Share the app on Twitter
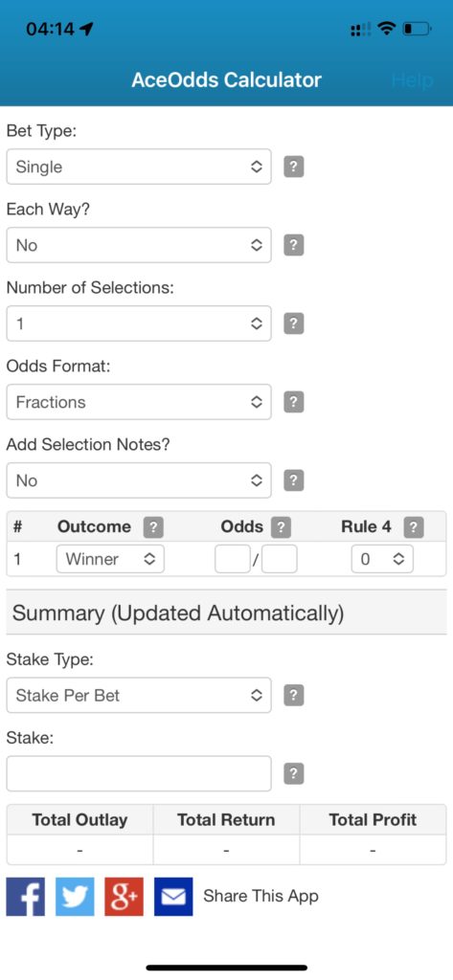 tap(75, 896)
